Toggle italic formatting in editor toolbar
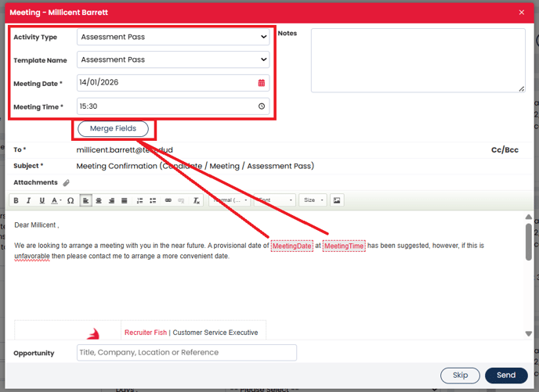539x392 pixels. 28,200
